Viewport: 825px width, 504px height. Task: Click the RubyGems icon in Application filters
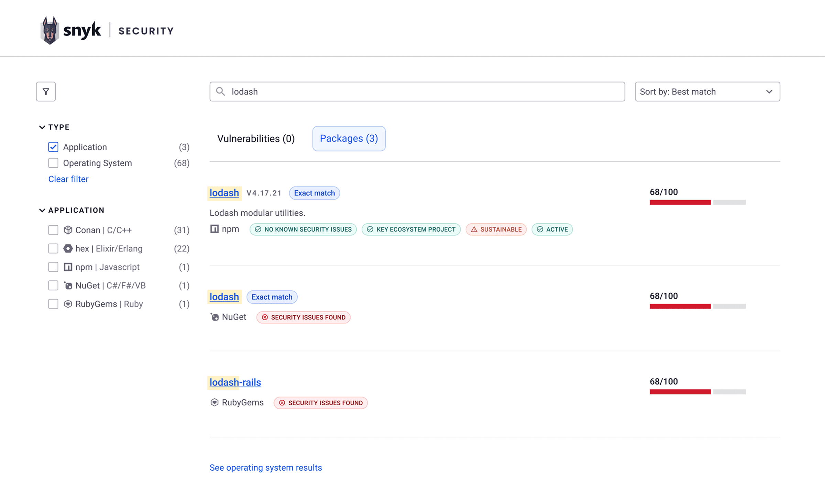(x=68, y=304)
